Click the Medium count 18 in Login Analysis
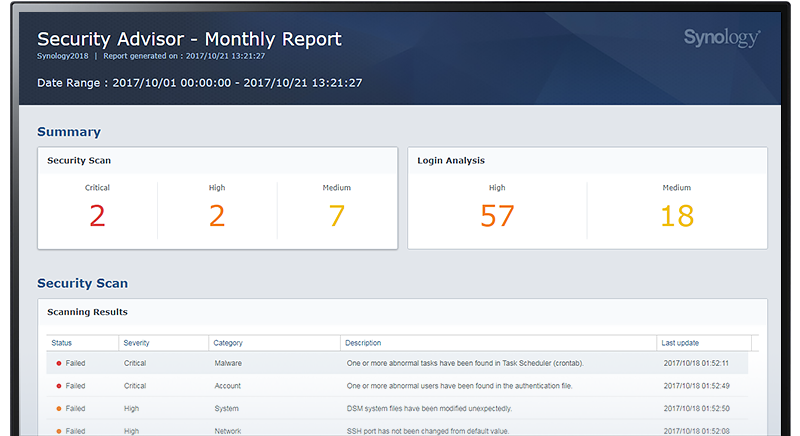Image resolution: width=800 pixels, height=436 pixels. click(677, 215)
